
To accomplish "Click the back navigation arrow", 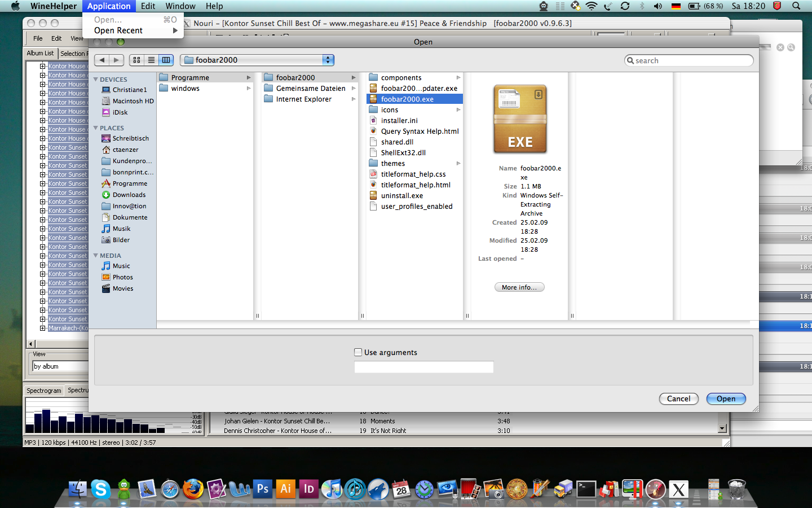I will pyautogui.click(x=101, y=60).
